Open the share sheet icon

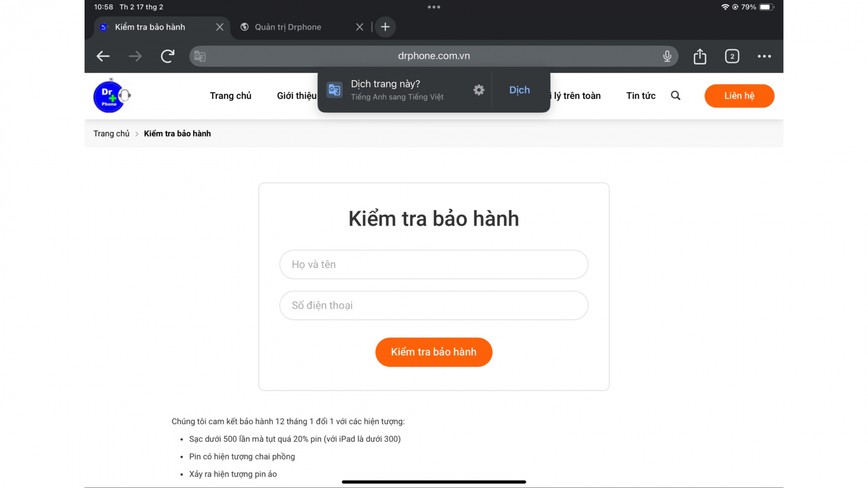[700, 56]
